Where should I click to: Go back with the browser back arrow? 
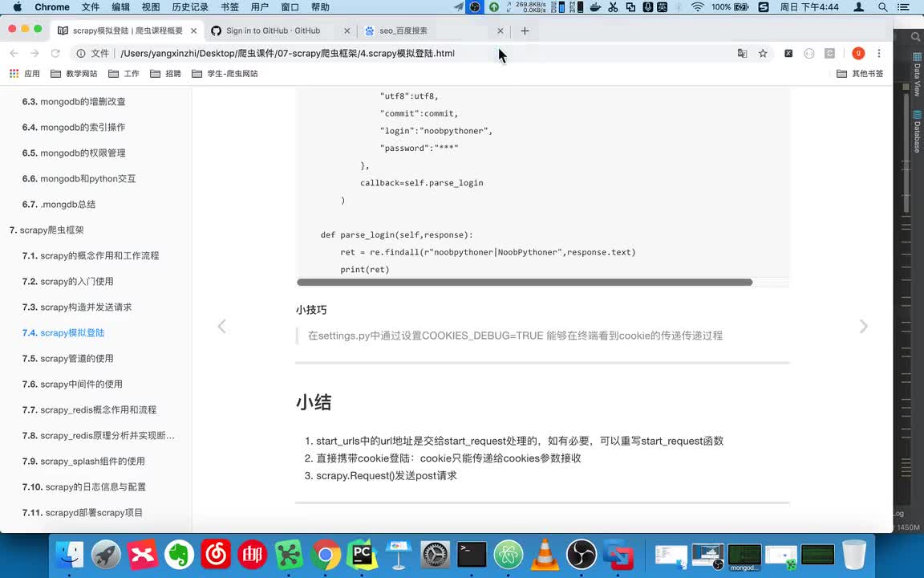click(x=14, y=53)
